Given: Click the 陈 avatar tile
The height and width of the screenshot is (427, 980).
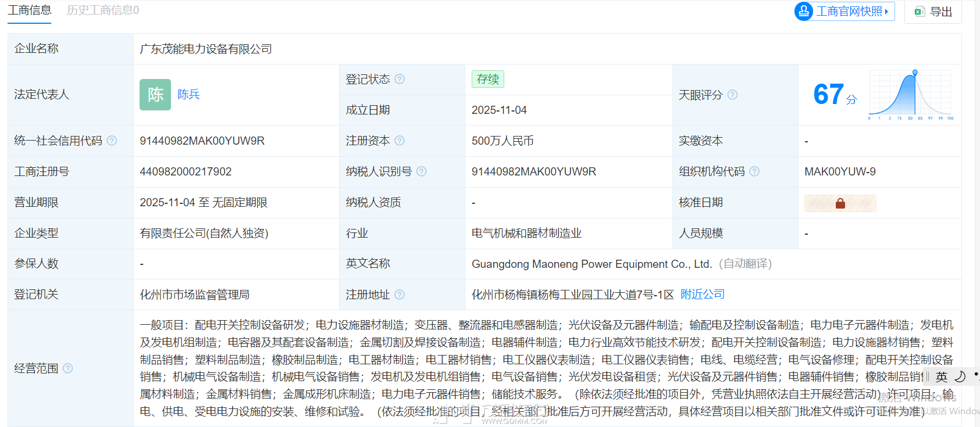Looking at the screenshot, I should 155,95.
